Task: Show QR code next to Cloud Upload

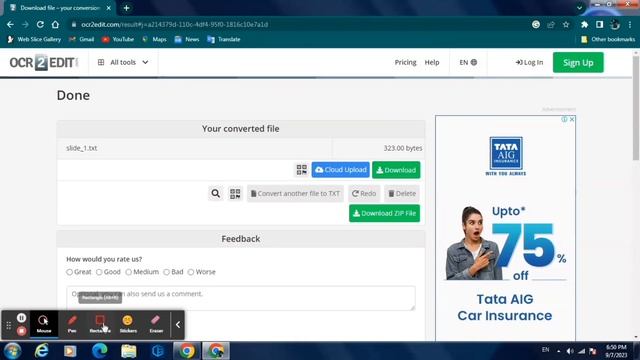Action: [302, 170]
